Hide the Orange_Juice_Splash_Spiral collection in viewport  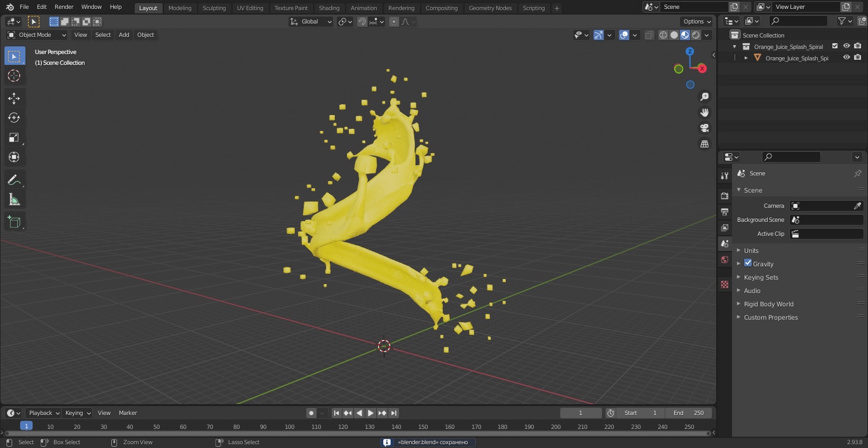(x=846, y=46)
